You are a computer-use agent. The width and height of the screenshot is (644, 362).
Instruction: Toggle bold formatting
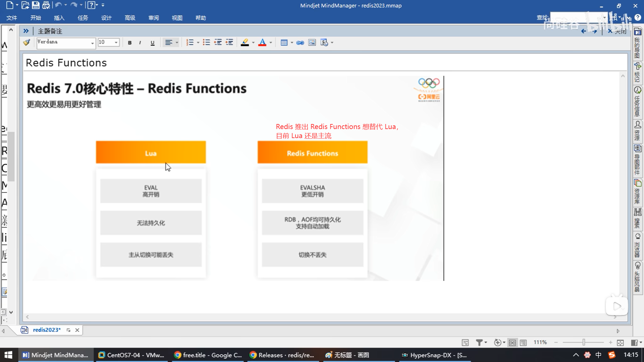point(129,43)
